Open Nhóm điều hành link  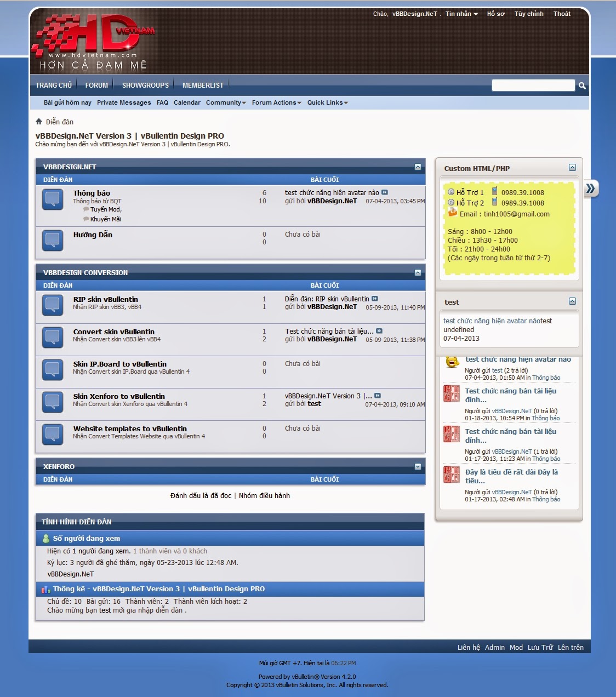click(x=264, y=495)
